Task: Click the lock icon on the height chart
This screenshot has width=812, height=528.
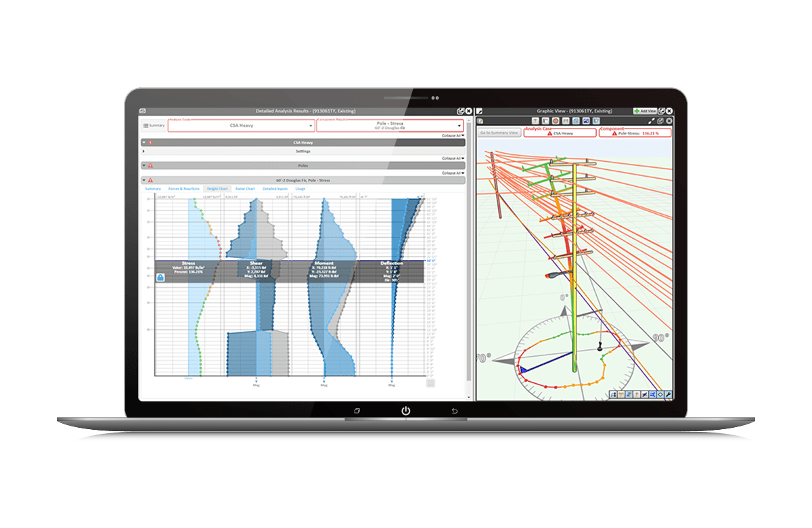Action: coord(161,277)
